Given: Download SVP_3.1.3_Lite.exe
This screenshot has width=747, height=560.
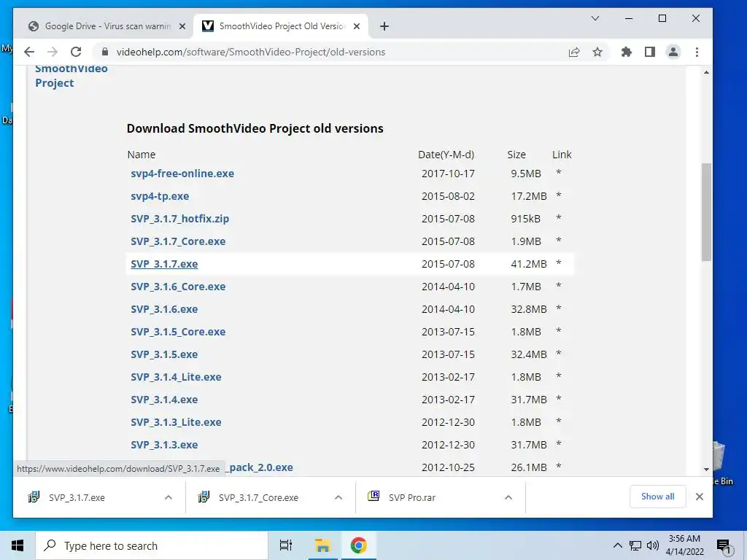Looking at the screenshot, I should coord(177,422).
